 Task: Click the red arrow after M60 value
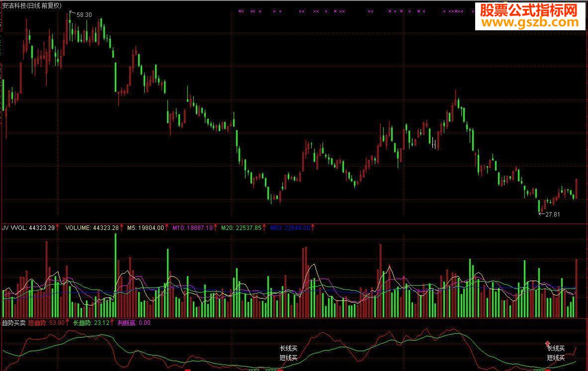pyautogui.click(x=313, y=227)
